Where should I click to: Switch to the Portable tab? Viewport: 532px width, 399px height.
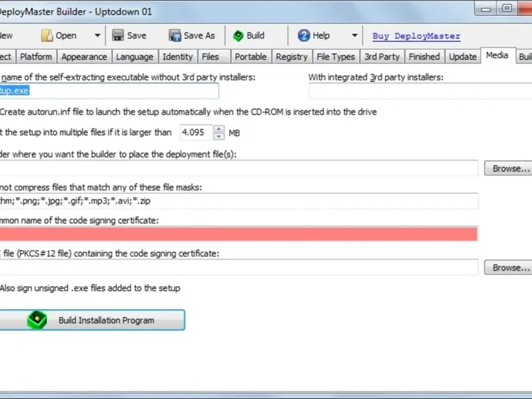(x=251, y=57)
